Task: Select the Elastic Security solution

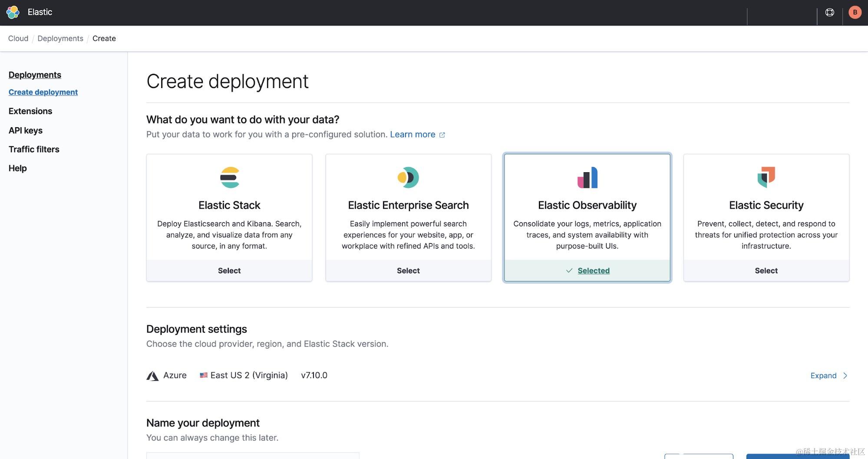Action: pos(766,271)
